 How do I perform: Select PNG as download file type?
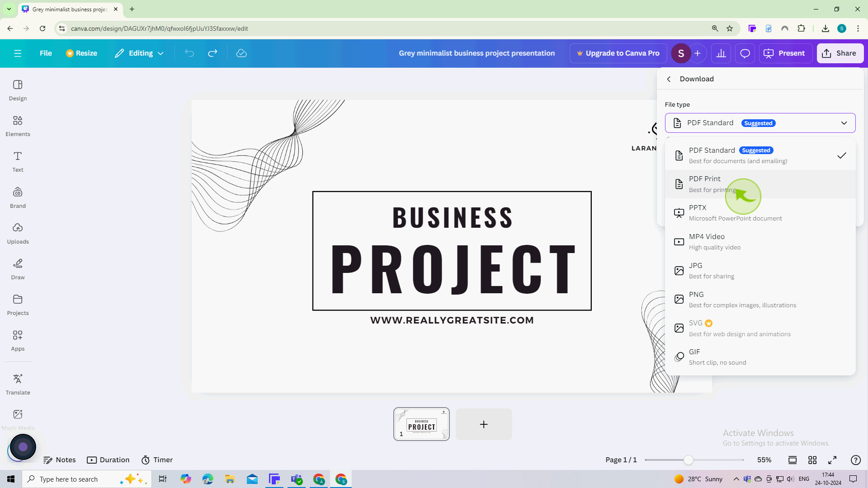point(696,299)
